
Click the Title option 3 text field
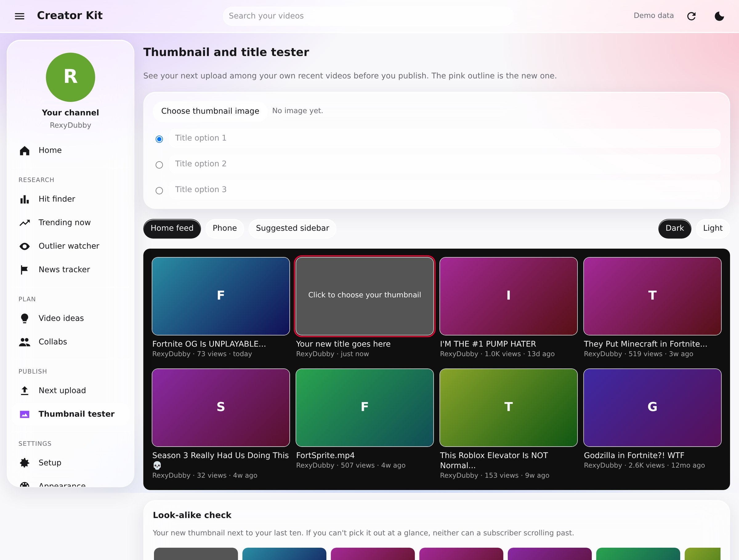[444, 189]
